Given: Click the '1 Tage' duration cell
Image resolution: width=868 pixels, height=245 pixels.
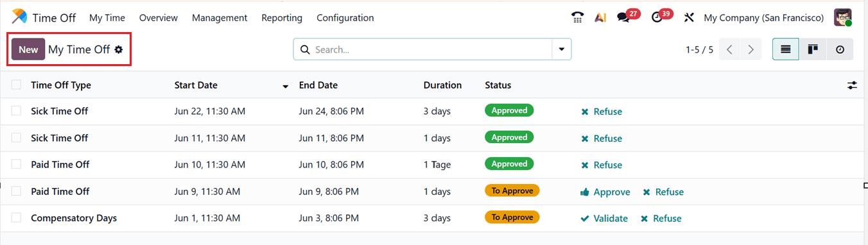Looking at the screenshot, I should point(437,164).
